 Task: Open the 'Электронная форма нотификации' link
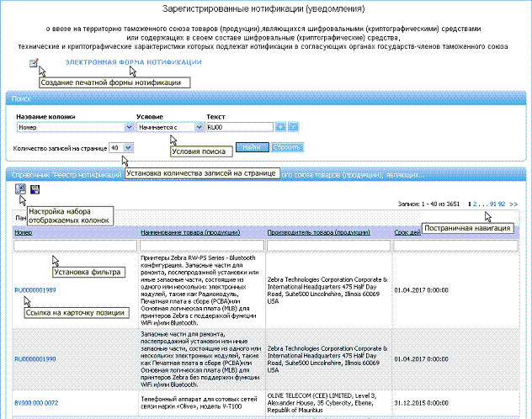[x=133, y=62]
